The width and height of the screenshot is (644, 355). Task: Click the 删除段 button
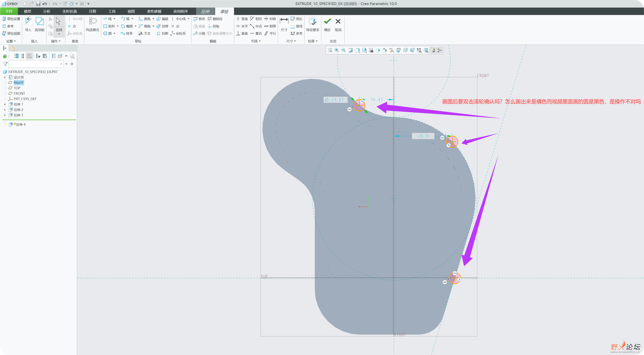(215, 19)
